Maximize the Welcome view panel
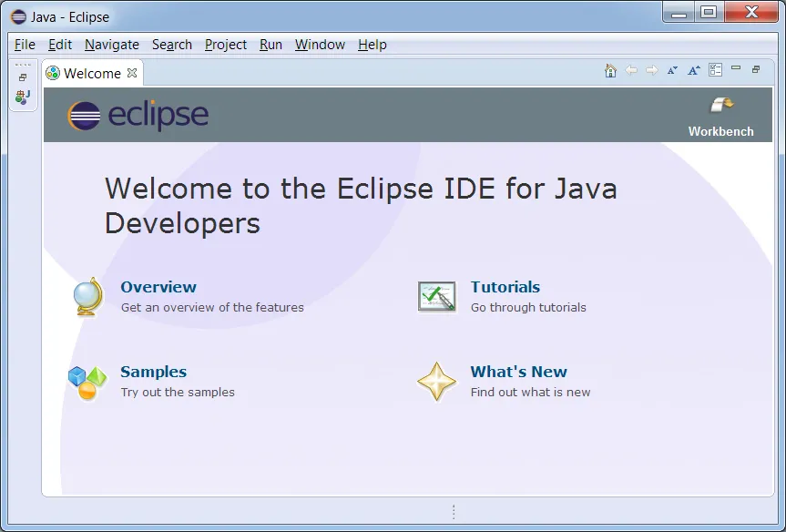 tap(756, 69)
